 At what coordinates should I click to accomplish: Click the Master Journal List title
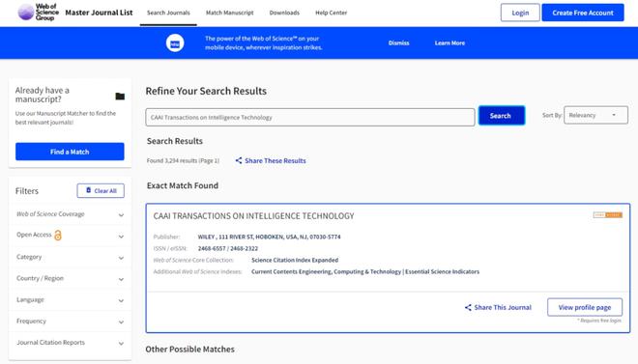coord(99,13)
